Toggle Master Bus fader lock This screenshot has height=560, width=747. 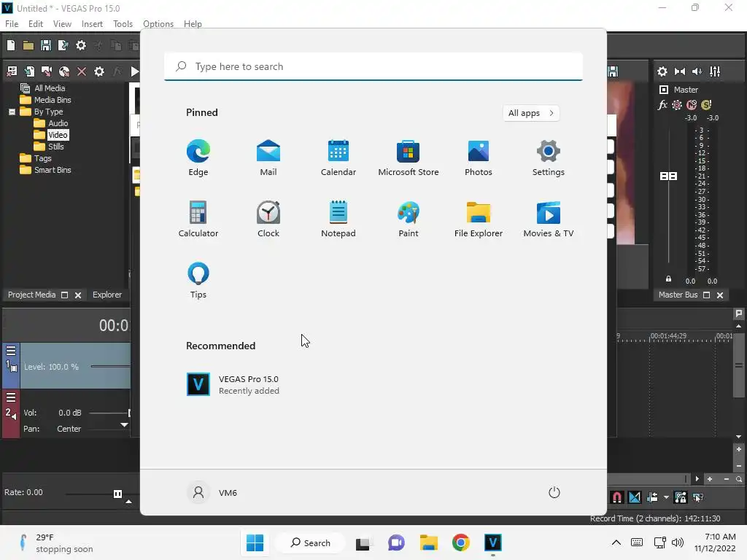coord(668,279)
